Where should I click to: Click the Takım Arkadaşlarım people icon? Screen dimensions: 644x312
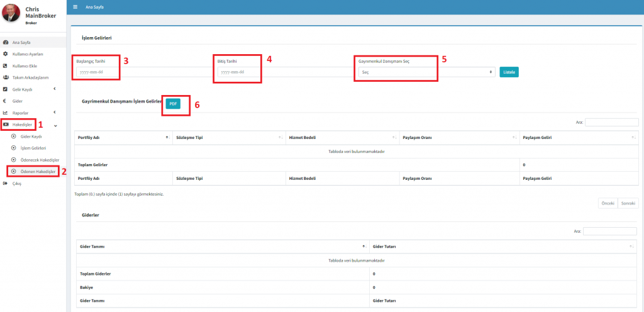coord(6,77)
